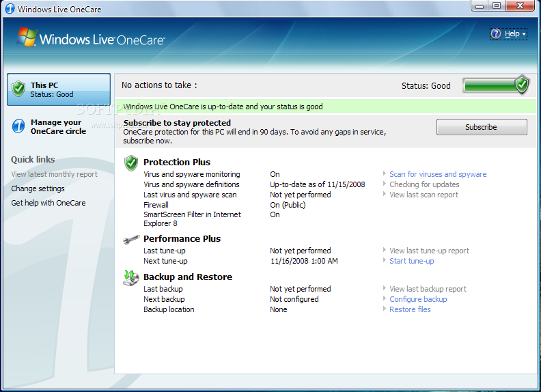The image size is (541, 392).
Task: Click the shield checkmark on status bar
Action: [x=522, y=84]
